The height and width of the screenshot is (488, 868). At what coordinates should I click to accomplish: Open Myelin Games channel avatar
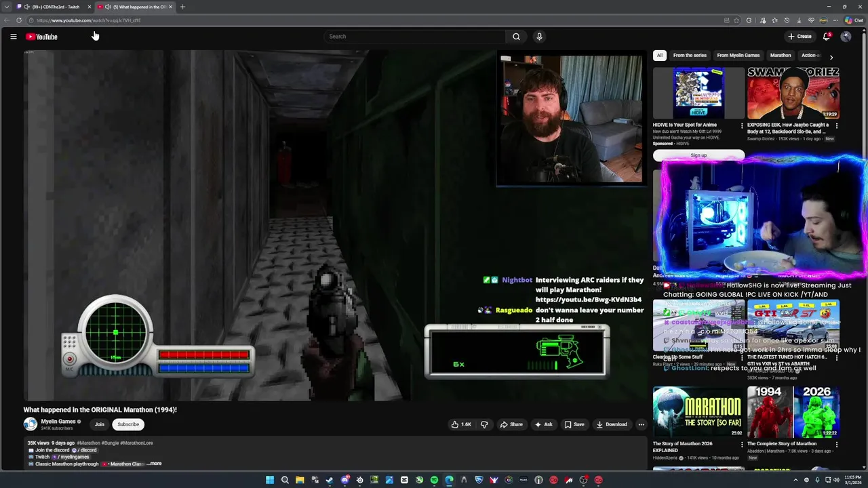pyautogui.click(x=31, y=424)
